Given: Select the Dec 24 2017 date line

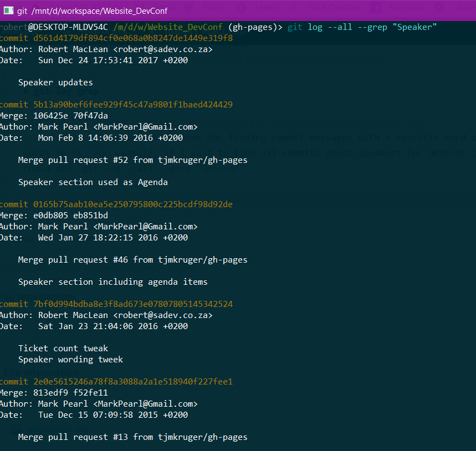Looking at the screenshot, I should [x=97, y=60].
